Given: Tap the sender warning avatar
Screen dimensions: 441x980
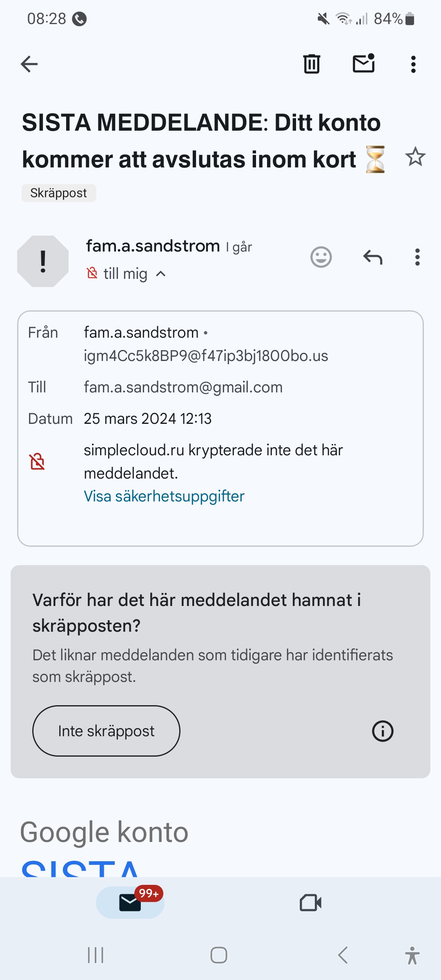Looking at the screenshot, I should 43,261.
